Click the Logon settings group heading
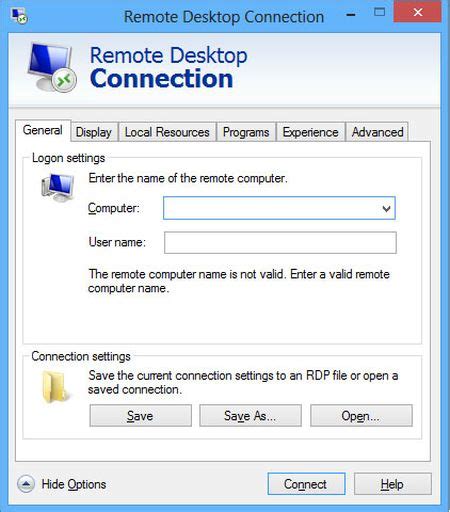The width and height of the screenshot is (450, 512). 68,158
